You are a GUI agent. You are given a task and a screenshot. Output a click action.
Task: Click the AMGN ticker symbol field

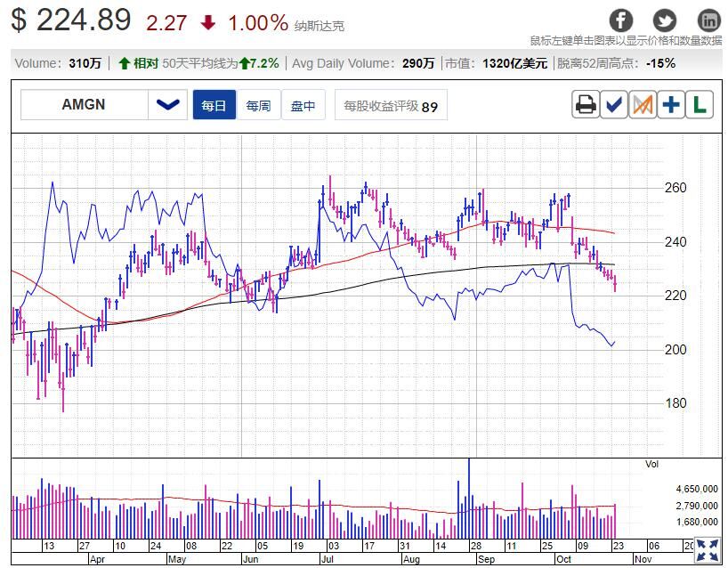84,104
